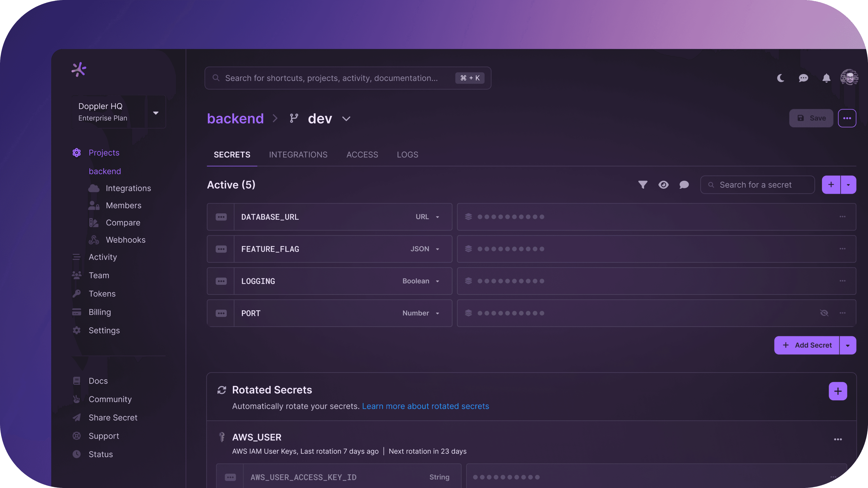
Task: Click the DATABASE_URL masked value field
Action: pyautogui.click(x=656, y=217)
